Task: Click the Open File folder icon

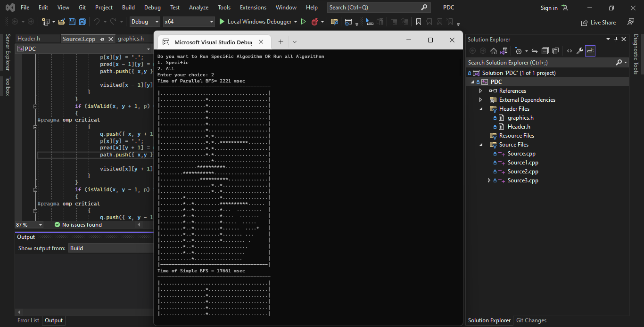Action: click(x=62, y=22)
